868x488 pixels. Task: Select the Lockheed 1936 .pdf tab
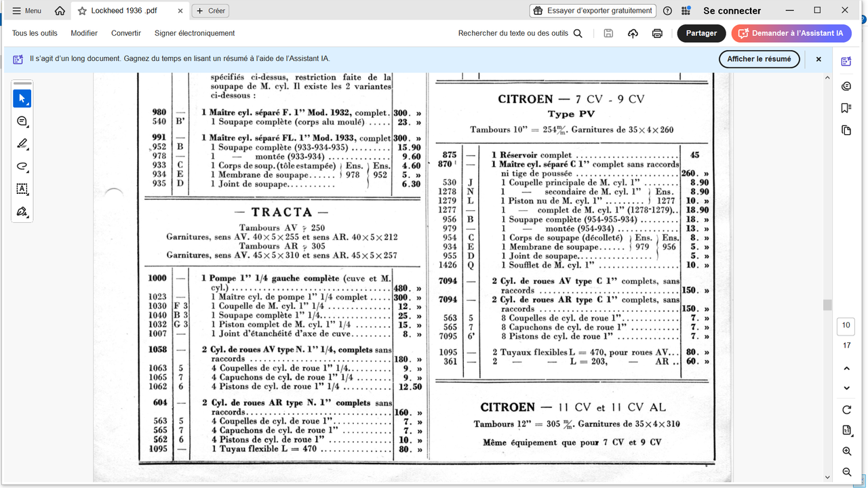pyautogui.click(x=130, y=11)
